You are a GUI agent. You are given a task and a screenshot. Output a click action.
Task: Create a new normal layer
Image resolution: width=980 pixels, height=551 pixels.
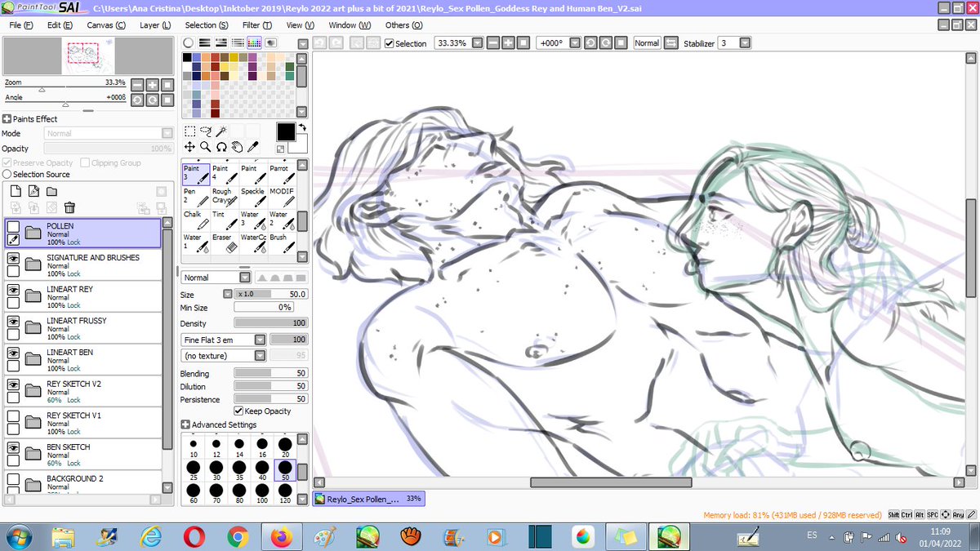point(16,190)
